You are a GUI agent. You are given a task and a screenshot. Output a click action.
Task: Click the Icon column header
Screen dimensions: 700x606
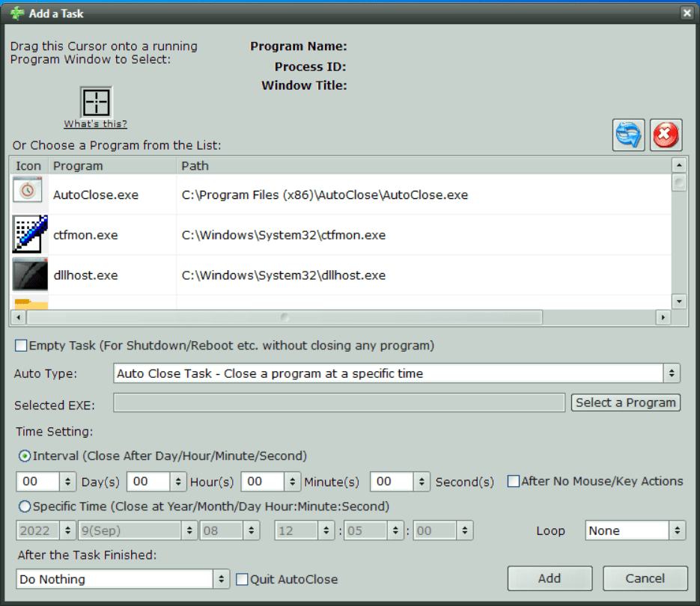coord(29,166)
